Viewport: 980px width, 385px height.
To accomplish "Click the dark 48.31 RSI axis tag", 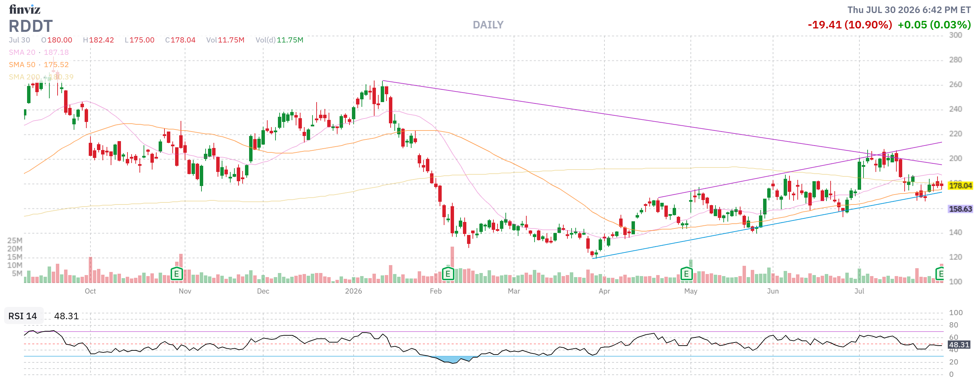I will point(959,345).
